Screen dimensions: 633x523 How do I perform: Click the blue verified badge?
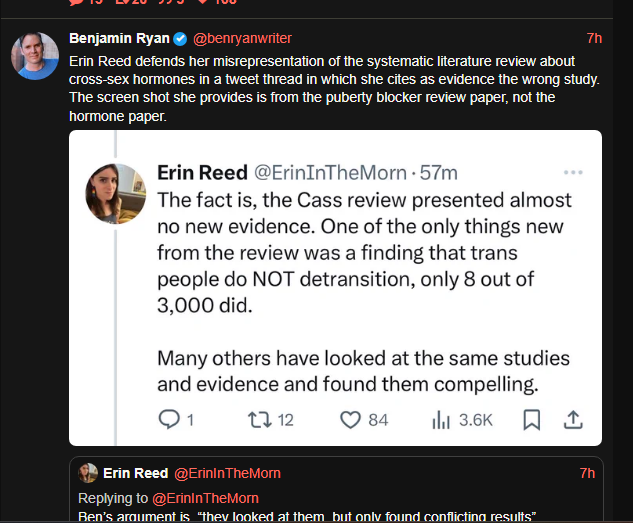point(180,39)
